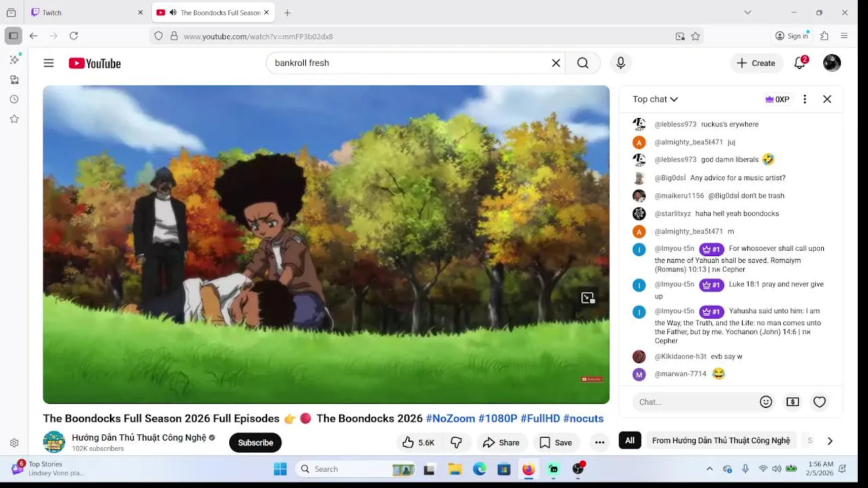Viewport: 868px width, 488px height.
Task: Share the Boondocks video
Action: 501,443
